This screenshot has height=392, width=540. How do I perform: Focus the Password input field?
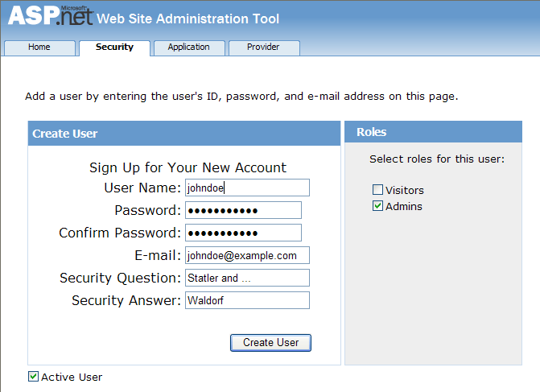click(x=243, y=210)
